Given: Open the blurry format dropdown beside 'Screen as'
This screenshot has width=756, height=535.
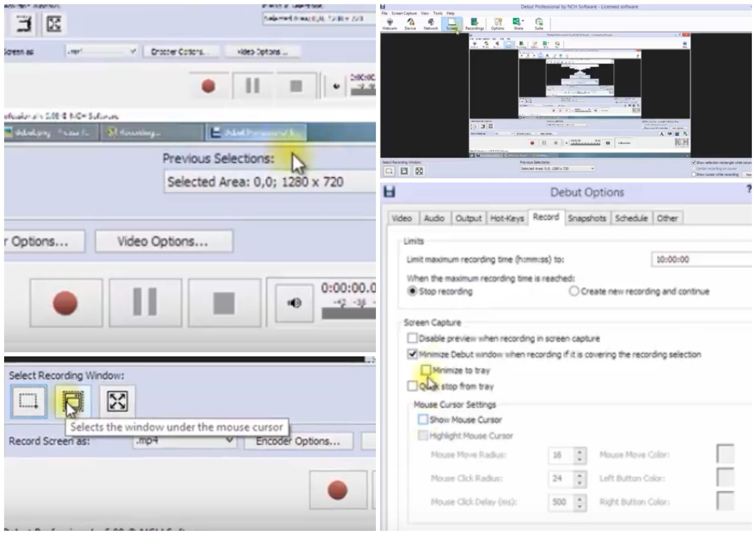Looking at the screenshot, I should coord(101,51).
